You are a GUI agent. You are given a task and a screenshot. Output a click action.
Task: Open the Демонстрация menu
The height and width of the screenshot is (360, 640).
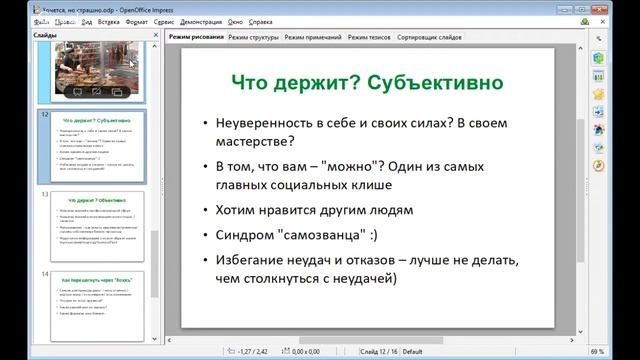click(201, 22)
